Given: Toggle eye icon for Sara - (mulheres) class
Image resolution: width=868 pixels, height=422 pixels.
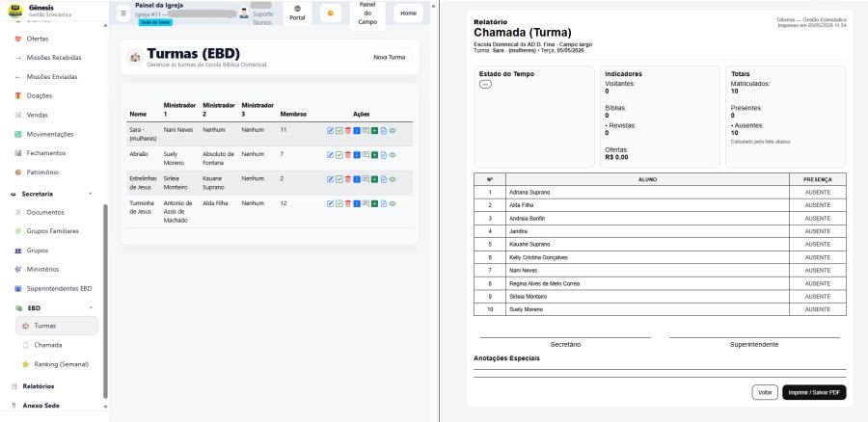Looking at the screenshot, I should coord(393,130).
